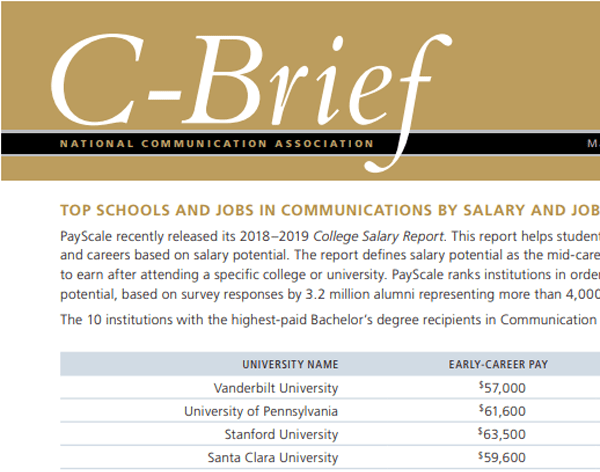Click the Stanford University row

pos(330,434)
